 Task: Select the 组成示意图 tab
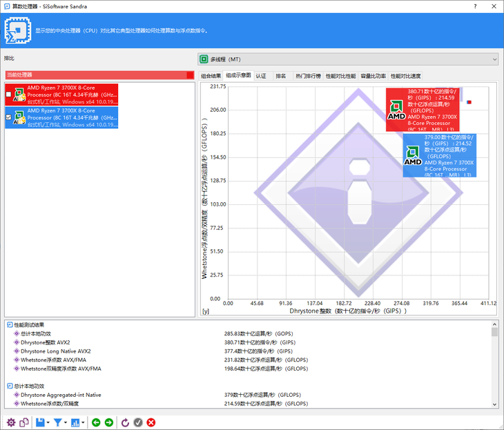point(238,75)
